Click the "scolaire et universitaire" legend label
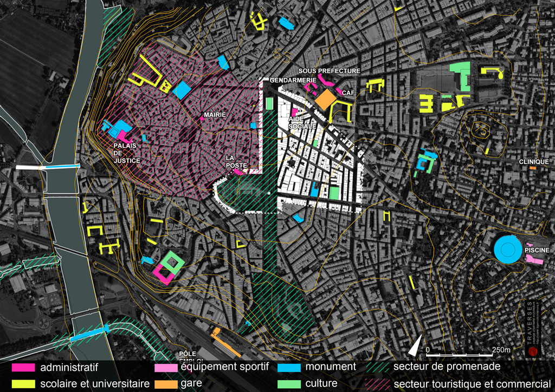Image resolution: width=555 pixels, height=392 pixels. 95,384
